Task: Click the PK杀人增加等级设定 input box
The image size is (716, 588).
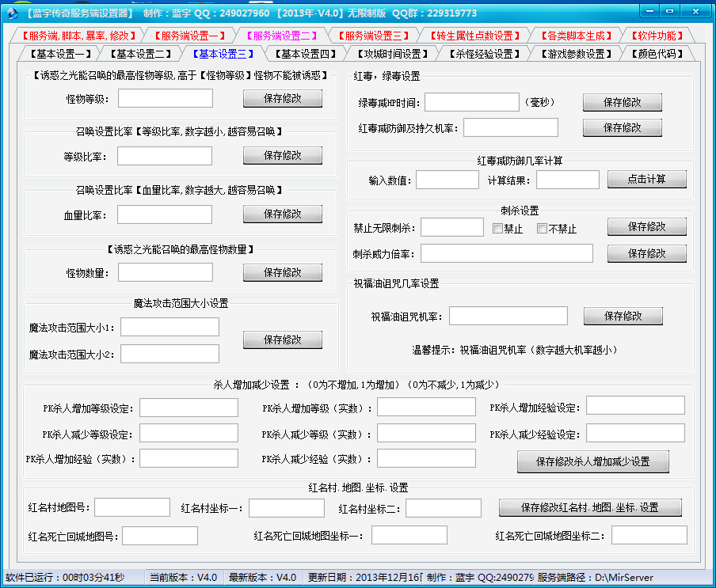Action: (189, 408)
